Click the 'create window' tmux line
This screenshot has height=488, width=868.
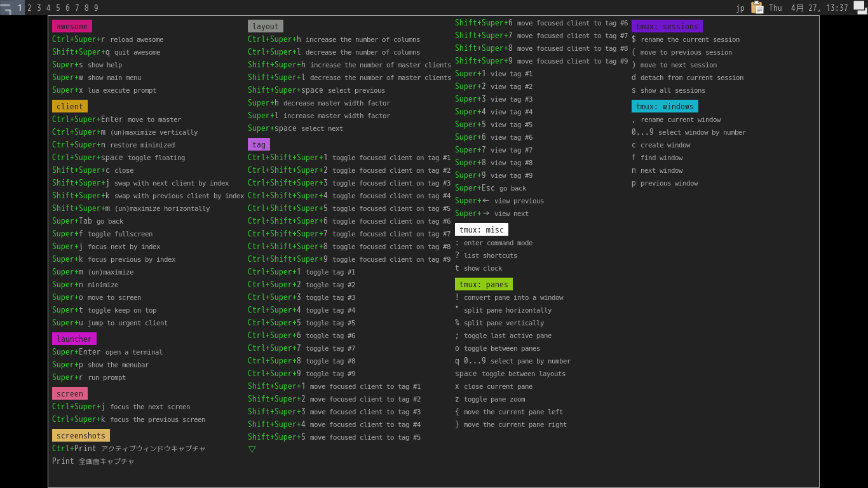coord(661,145)
